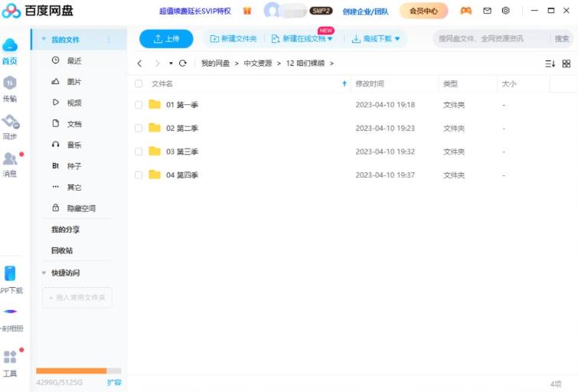Go to 中文资源 in the breadcrumb

258,64
